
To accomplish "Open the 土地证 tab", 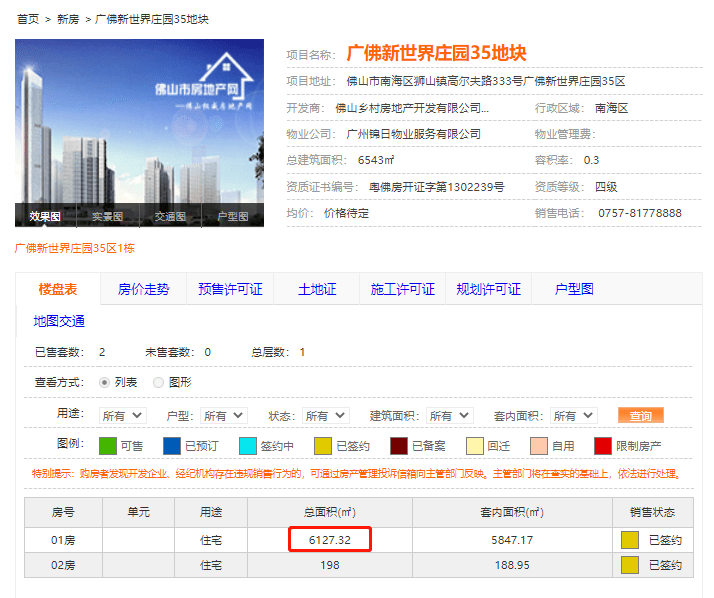I will pos(316,289).
